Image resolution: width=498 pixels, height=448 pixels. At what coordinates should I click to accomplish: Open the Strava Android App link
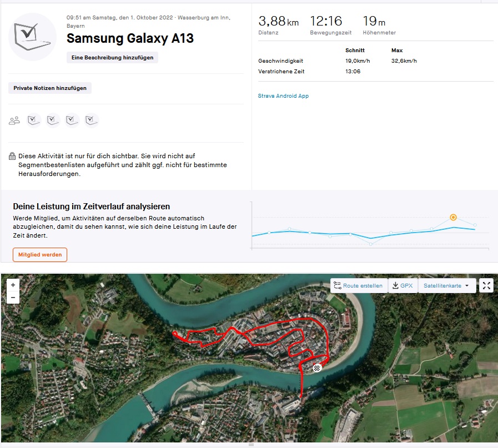coord(283,96)
